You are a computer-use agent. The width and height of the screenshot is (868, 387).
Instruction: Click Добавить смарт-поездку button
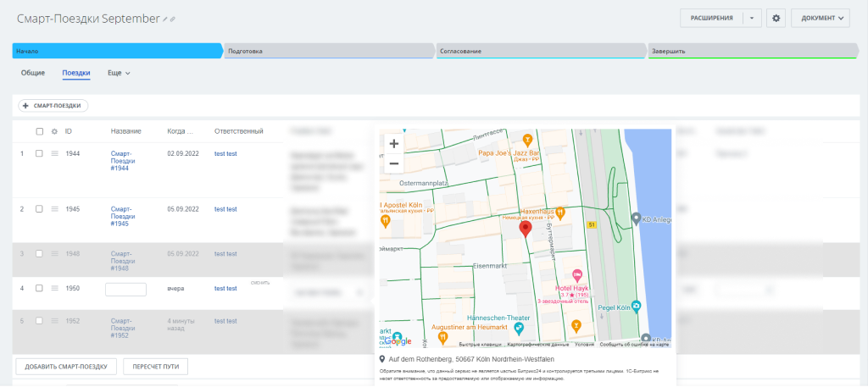66,367
